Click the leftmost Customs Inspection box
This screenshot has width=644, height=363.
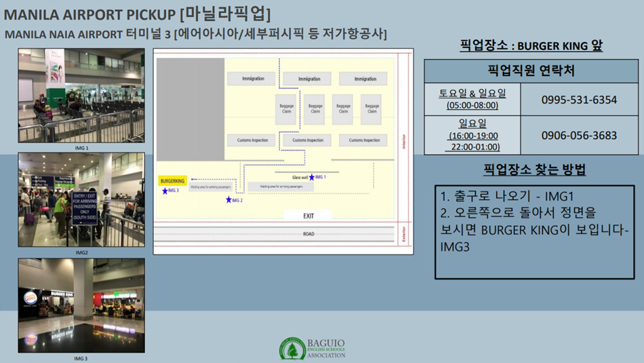(x=251, y=140)
